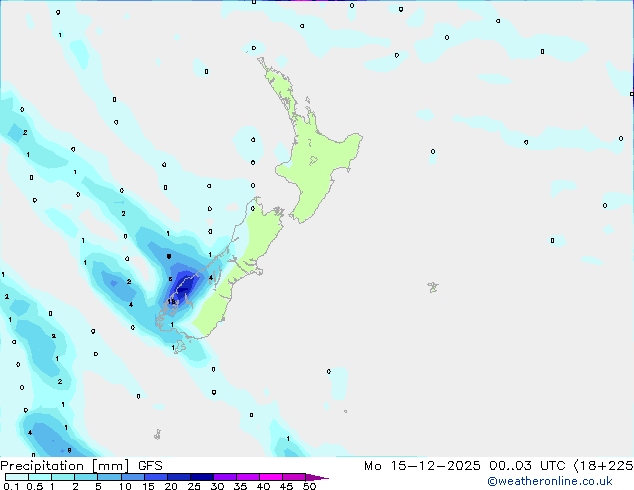The height and width of the screenshot is (490, 634).
Task: Pick the 10–15 mm legend color band
Action: pyautogui.click(x=133, y=477)
